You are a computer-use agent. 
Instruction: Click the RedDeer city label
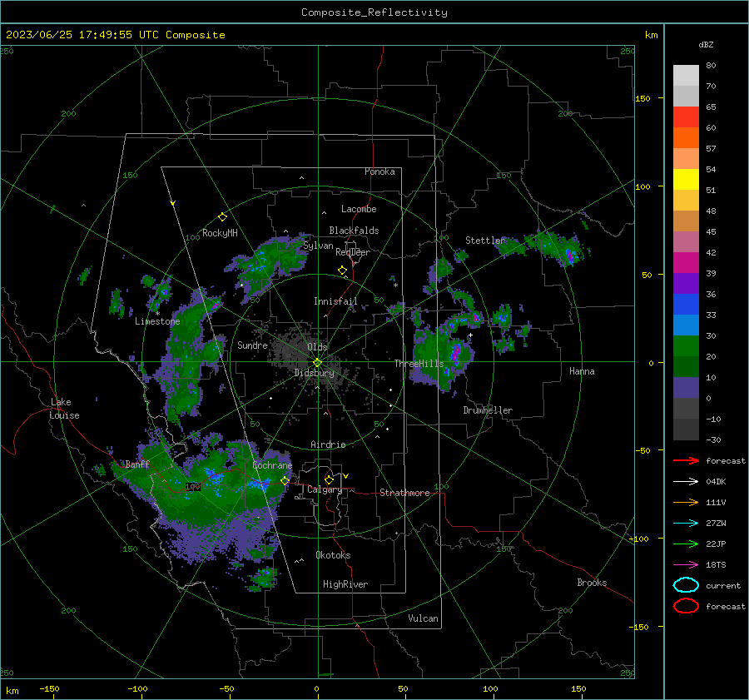coord(353,252)
